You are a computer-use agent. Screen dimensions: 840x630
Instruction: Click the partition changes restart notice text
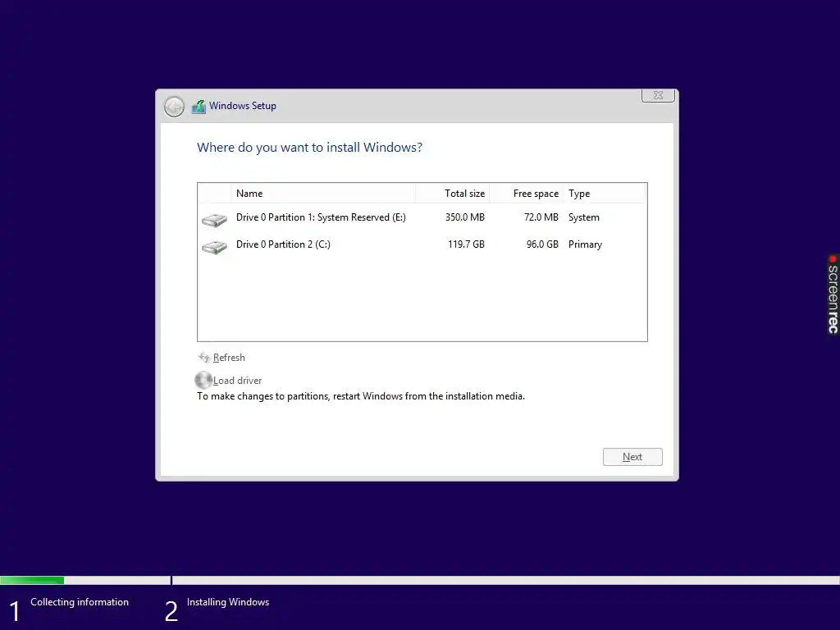tap(361, 396)
